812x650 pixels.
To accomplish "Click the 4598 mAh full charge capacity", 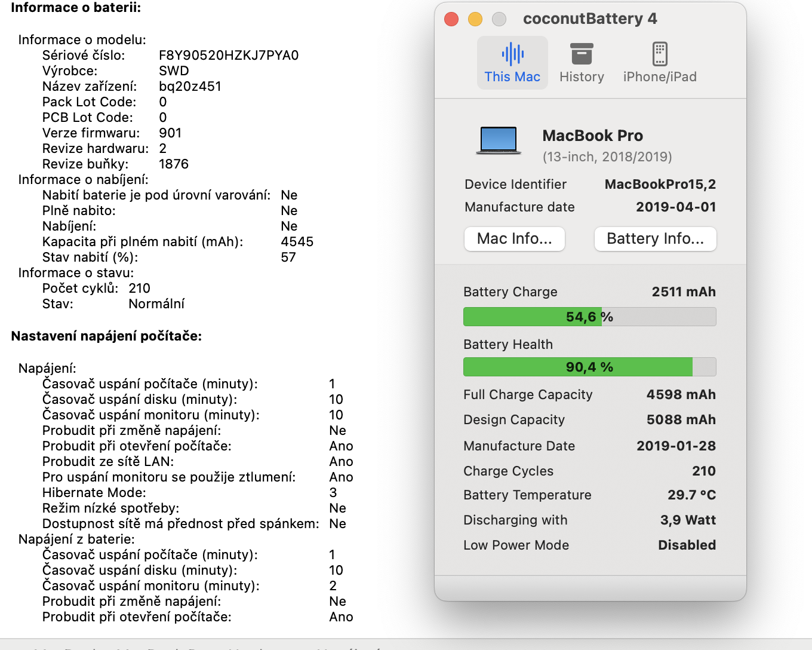I will [x=681, y=394].
